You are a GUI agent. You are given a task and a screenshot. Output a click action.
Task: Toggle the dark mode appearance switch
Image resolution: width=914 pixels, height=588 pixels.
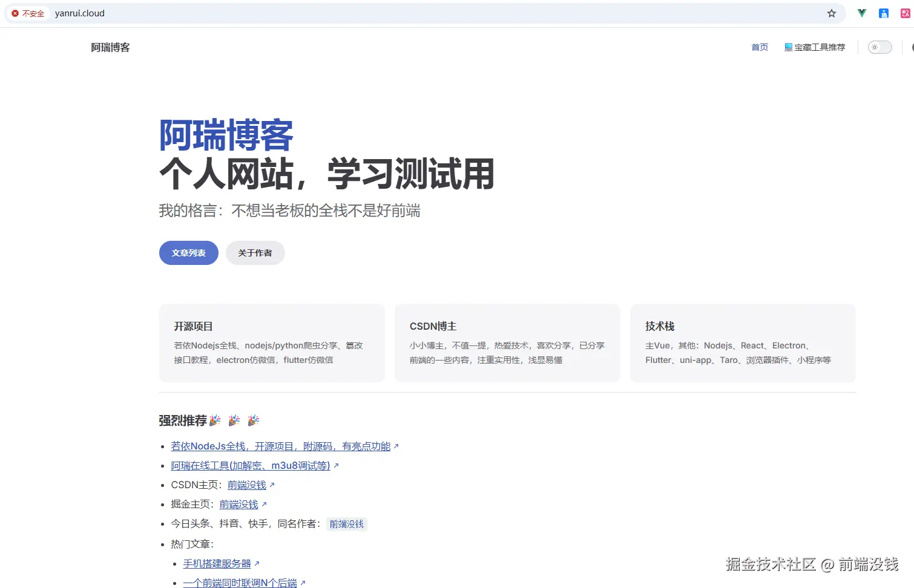pyautogui.click(x=880, y=47)
